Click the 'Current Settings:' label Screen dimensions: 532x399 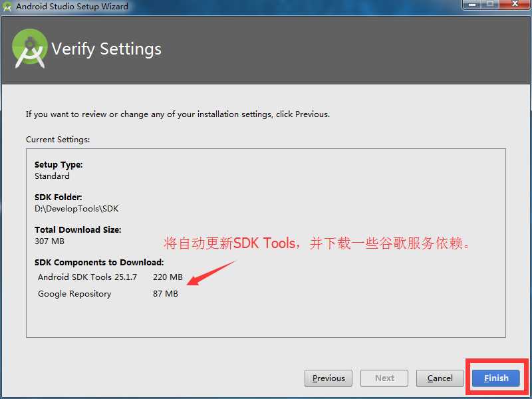58,140
